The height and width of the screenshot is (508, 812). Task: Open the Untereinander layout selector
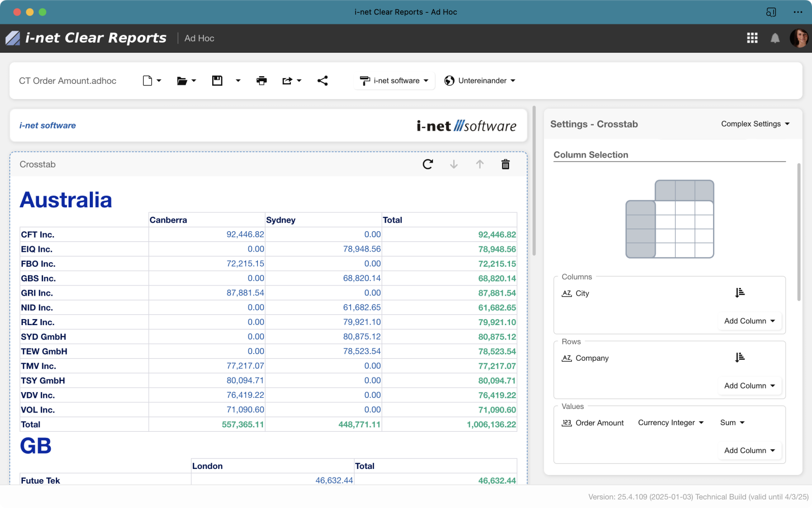(x=479, y=80)
